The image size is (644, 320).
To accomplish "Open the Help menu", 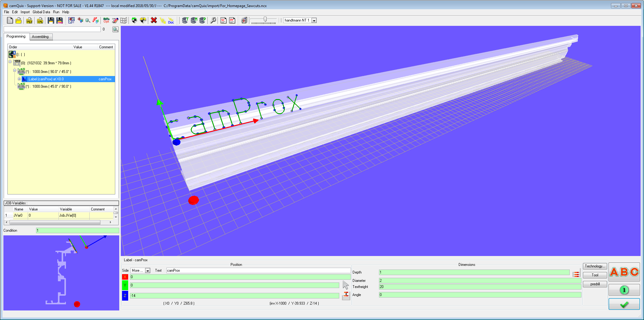I will tap(66, 12).
